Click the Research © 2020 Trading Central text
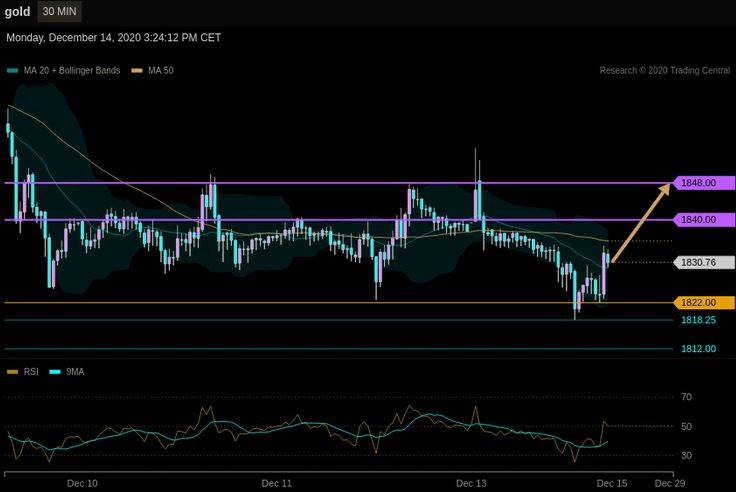 [x=665, y=70]
